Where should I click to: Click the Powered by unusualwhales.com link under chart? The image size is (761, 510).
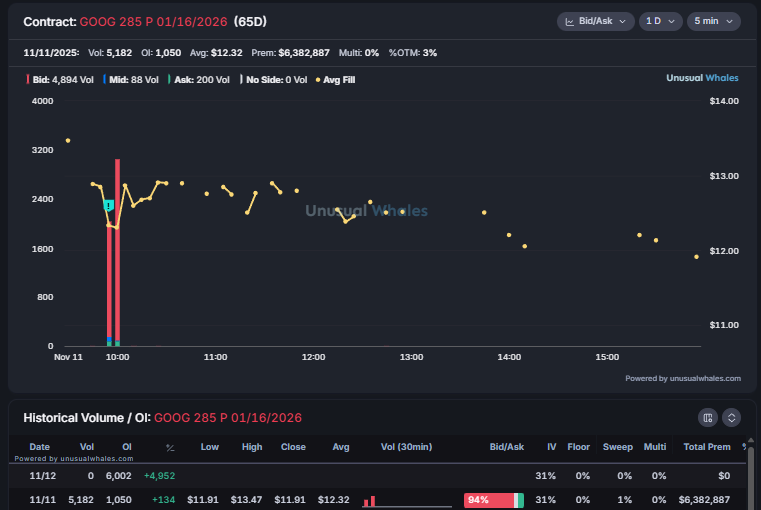click(683, 378)
